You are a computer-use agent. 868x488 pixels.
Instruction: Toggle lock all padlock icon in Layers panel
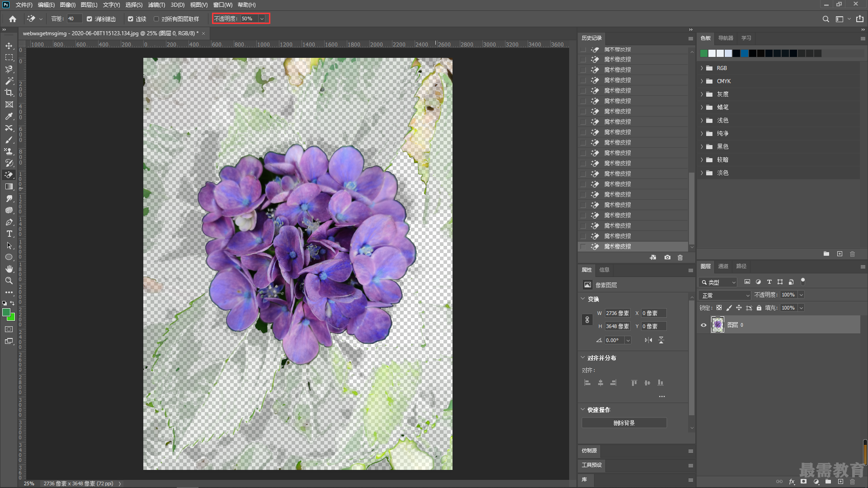pos(759,308)
